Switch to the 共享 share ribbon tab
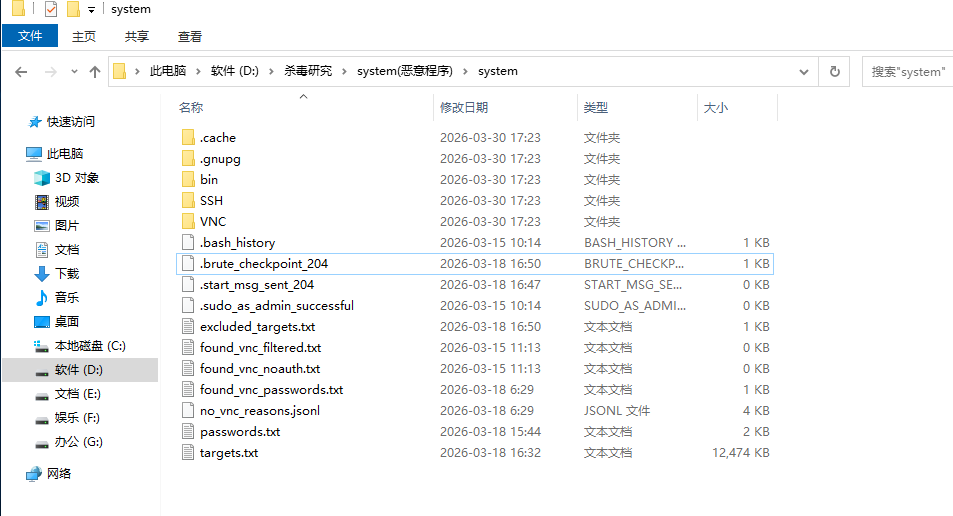Viewport: 953px width, 516px height. (137, 36)
